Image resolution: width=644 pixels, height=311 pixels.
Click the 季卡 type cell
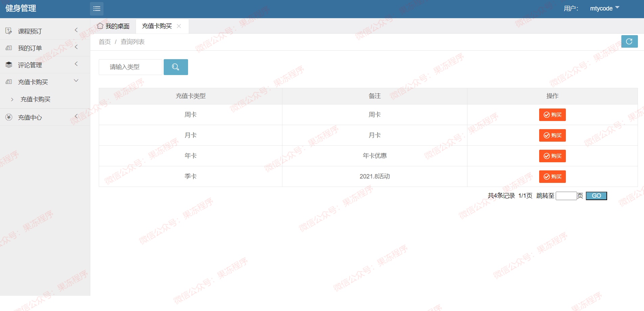190,176
